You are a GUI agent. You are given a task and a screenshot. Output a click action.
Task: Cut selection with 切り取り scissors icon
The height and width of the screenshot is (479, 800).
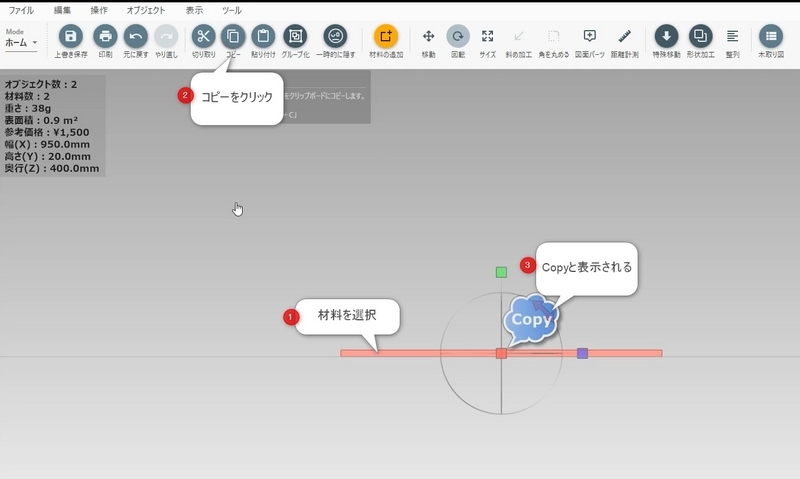tap(204, 36)
